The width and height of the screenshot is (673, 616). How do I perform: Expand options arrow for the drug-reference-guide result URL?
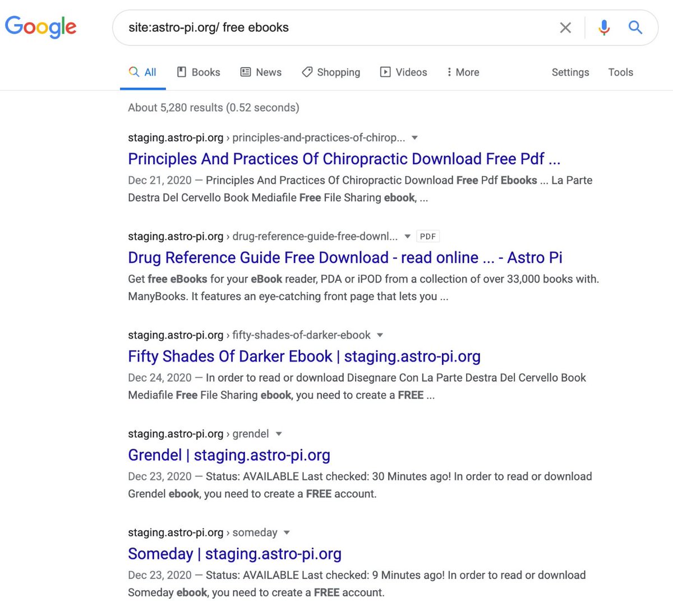407,237
